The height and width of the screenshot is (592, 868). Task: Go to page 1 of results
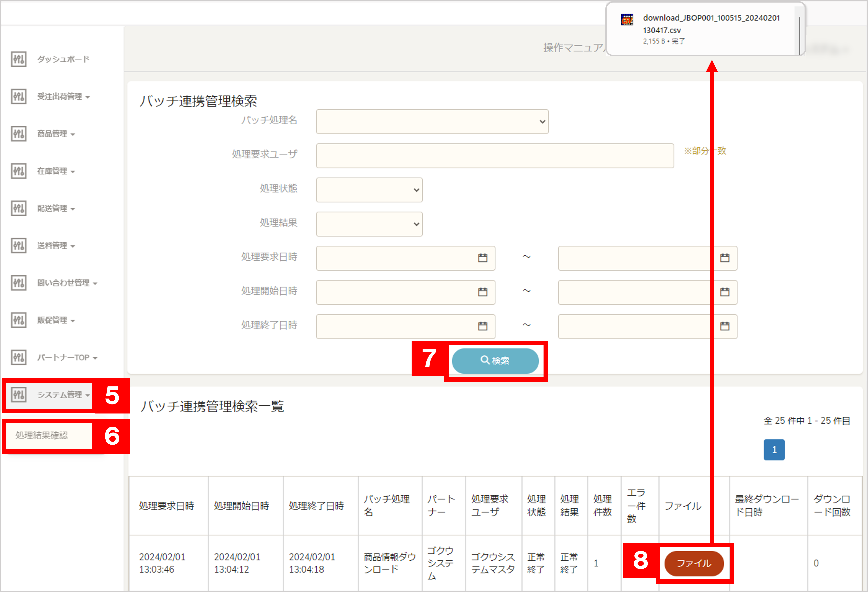(x=774, y=450)
